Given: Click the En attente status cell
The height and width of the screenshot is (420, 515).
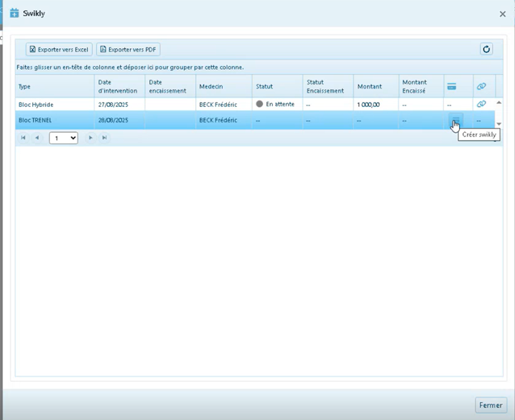Looking at the screenshot, I should [277, 104].
